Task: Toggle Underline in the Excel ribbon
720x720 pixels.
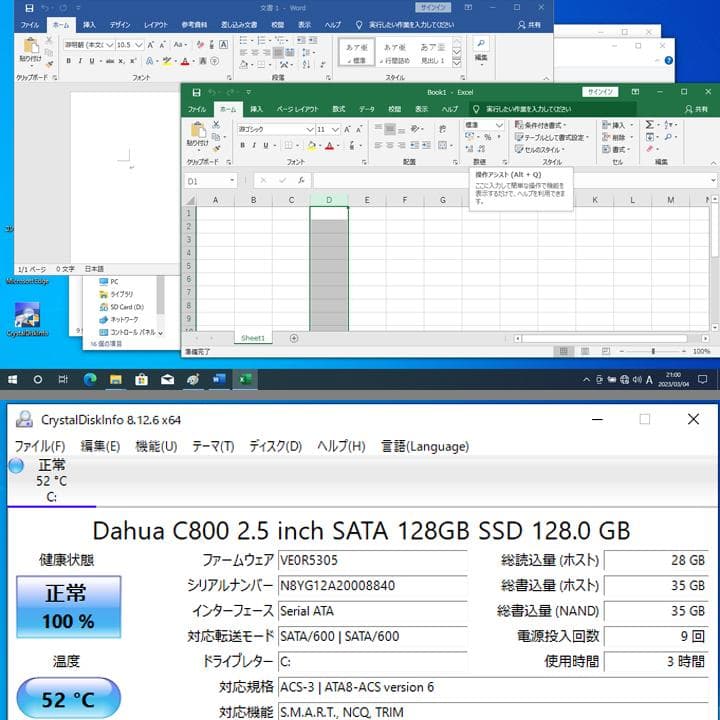Action: (266, 146)
